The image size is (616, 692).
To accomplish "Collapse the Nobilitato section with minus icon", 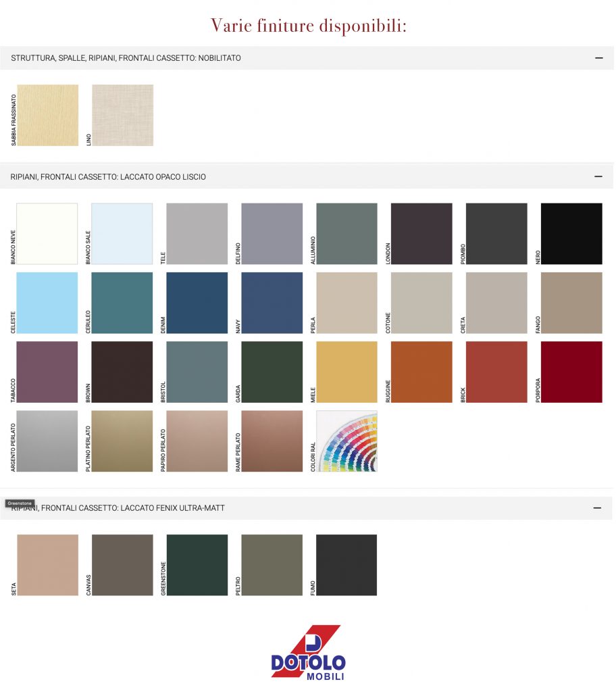I will pyautogui.click(x=598, y=58).
